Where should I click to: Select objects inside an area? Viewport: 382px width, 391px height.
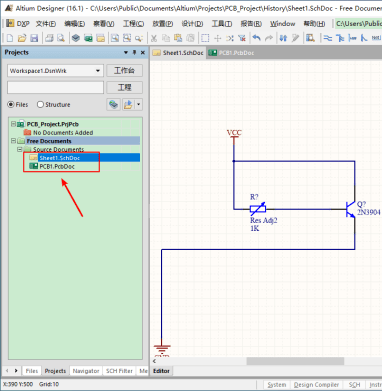point(205,38)
